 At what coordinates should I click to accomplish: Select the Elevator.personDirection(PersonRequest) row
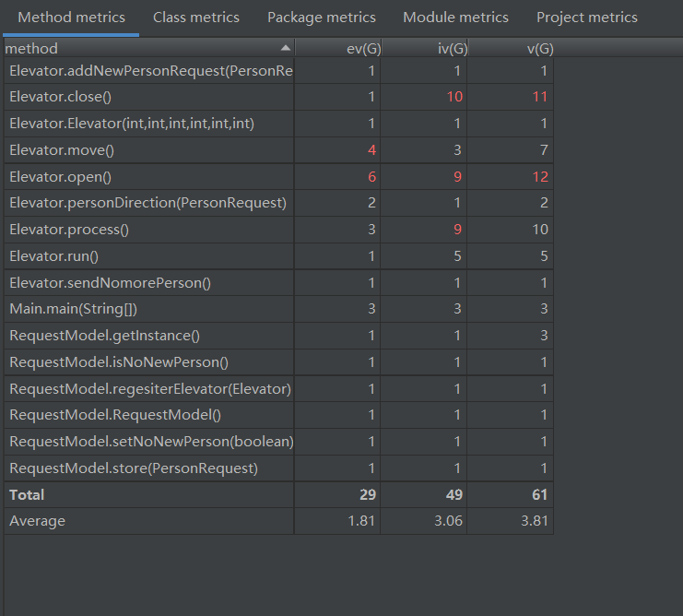click(147, 203)
